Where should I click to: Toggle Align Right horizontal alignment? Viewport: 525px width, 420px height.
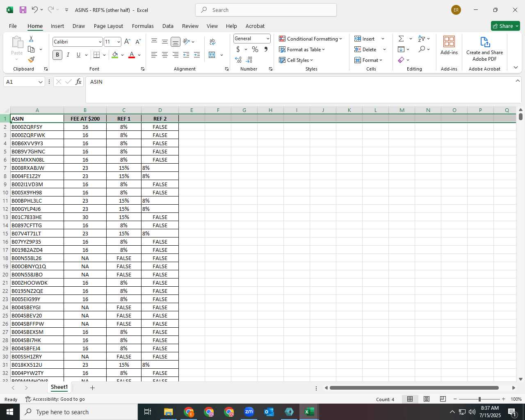[175, 55]
